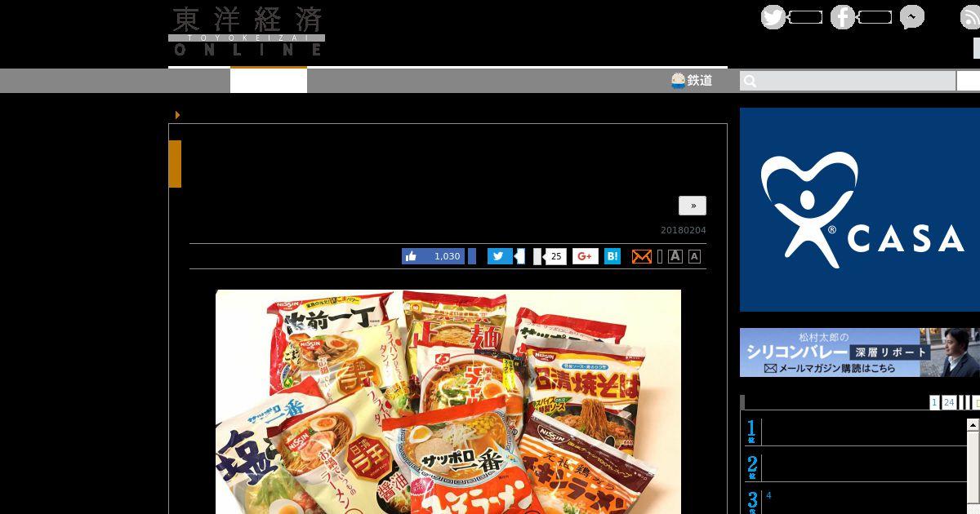Open the Facebook page icon in header

click(x=843, y=17)
